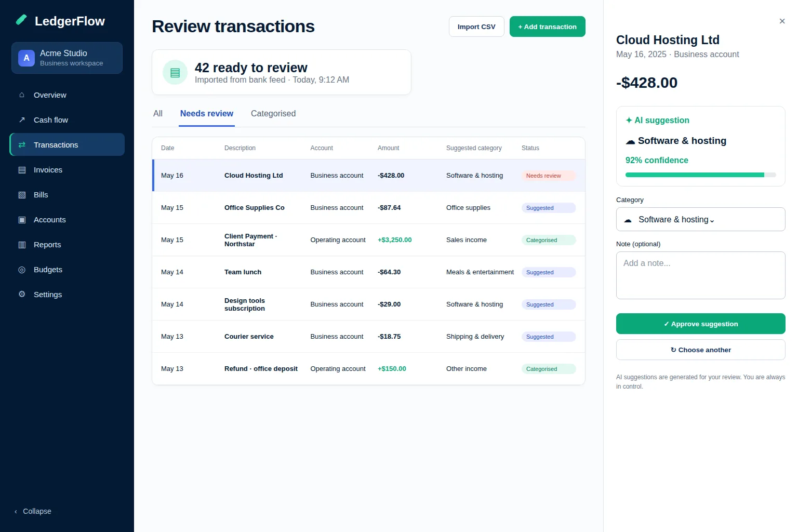This screenshot has height=532, width=798.
Task: Click the 42 ready to review card
Action: coord(281,72)
